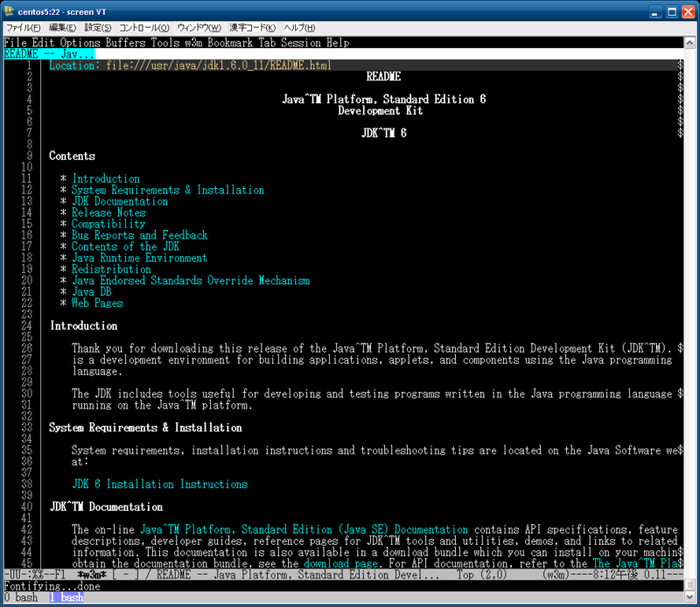The image size is (700, 607).
Task: Switch to screen window 1 bash
Action: (x=66, y=597)
